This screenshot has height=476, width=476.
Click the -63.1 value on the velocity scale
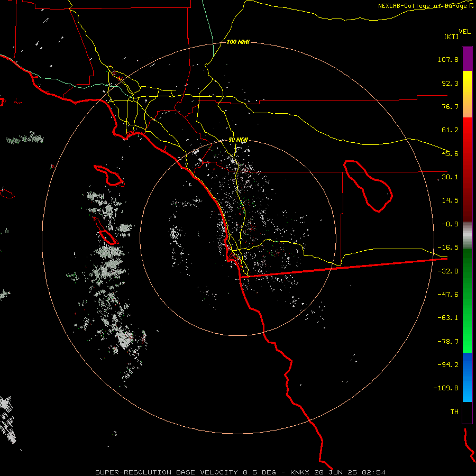(x=448, y=318)
